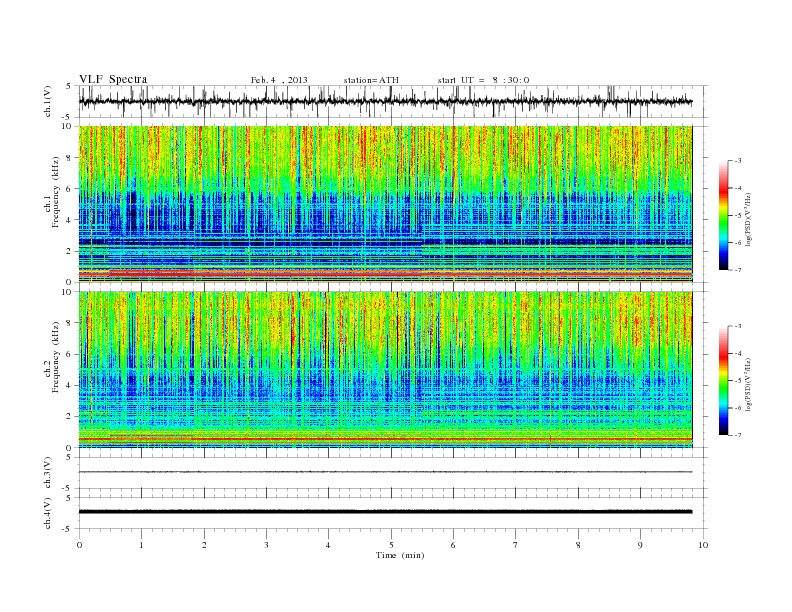Click the ch.3 thin waveform trace
This screenshot has width=792, height=612.
pyautogui.click(x=385, y=472)
